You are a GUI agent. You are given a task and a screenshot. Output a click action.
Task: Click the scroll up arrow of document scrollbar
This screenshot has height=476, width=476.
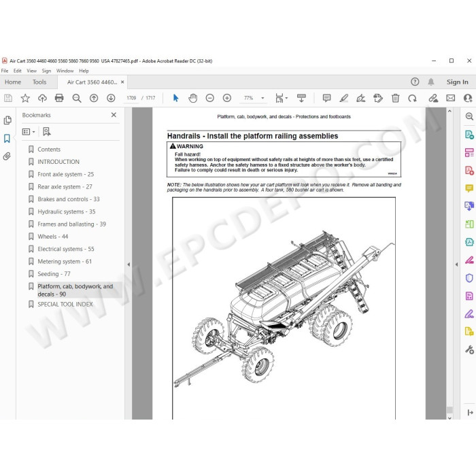(x=449, y=112)
